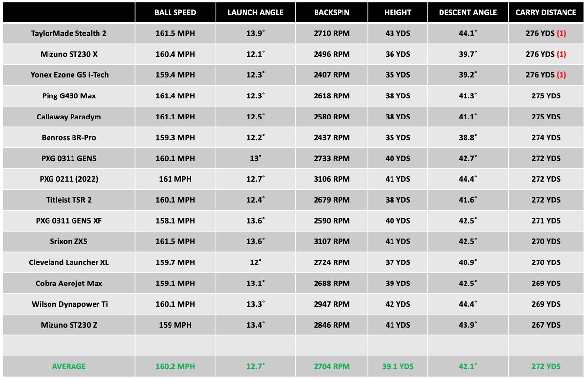The image size is (588, 380).
Task: Click the LAUNCH ANGLE column header
Action: pyautogui.click(x=255, y=13)
